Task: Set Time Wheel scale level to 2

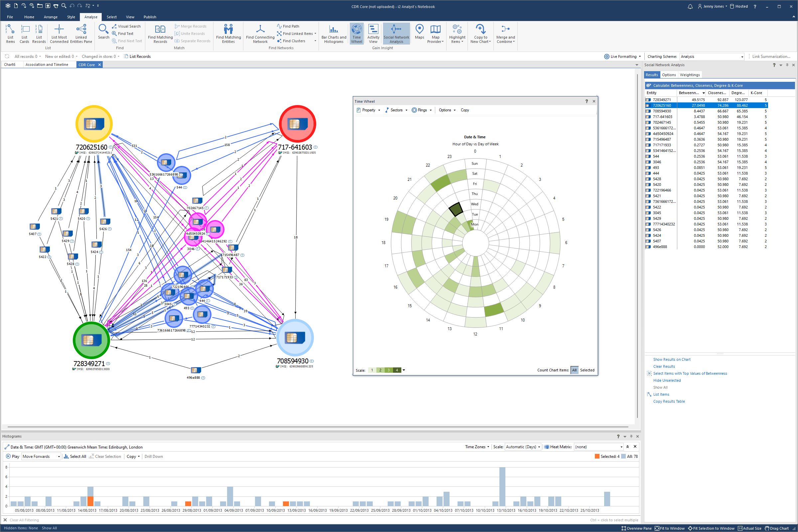Action: click(380, 370)
